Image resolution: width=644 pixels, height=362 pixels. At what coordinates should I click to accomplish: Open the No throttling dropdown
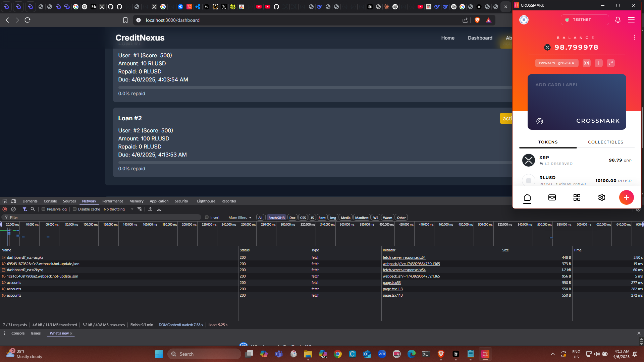(x=118, y=209)
